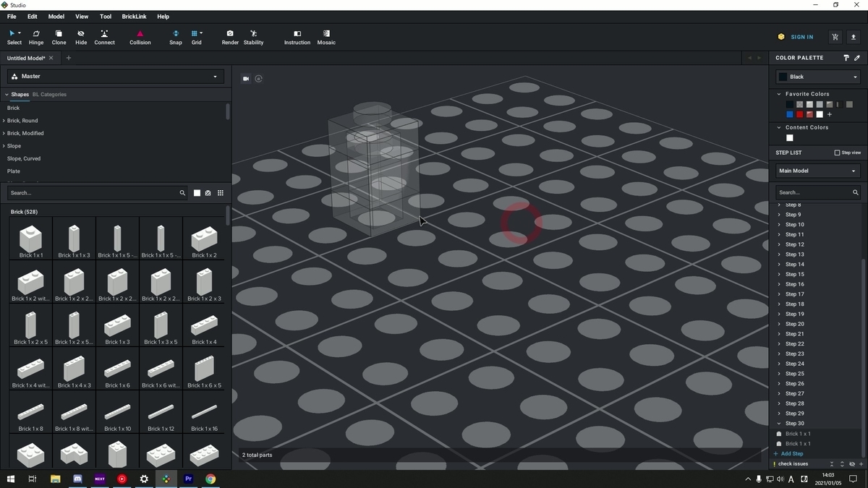Screen dimensions: 868x488
Task: Pick the blue favorite color swatch
Action: coord(790,114)
